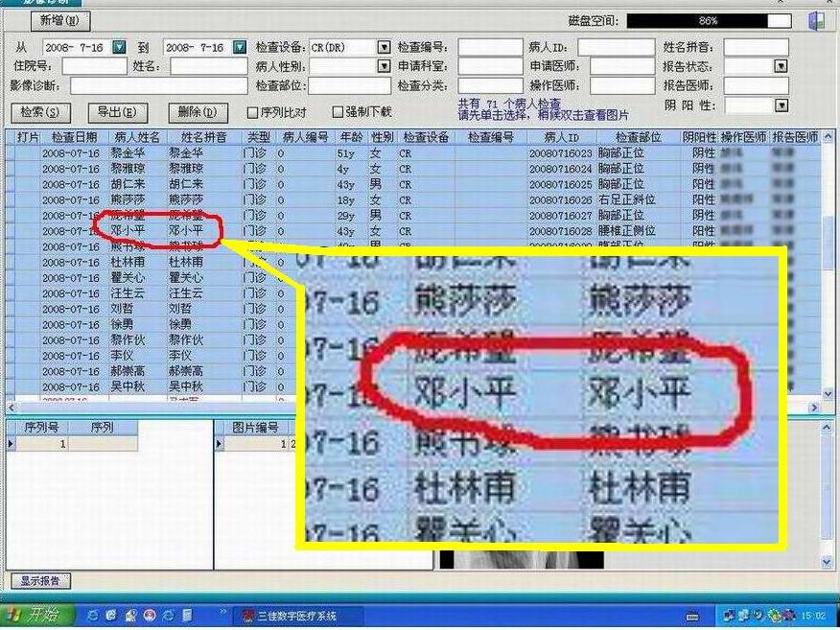Click the patient table scroll-left arrow

[11, 408]
